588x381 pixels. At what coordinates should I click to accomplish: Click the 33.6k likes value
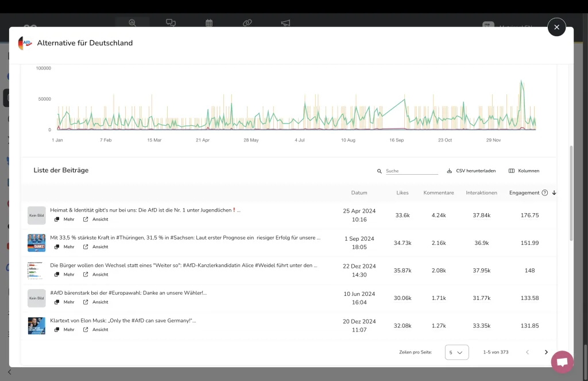coord(403,215)
